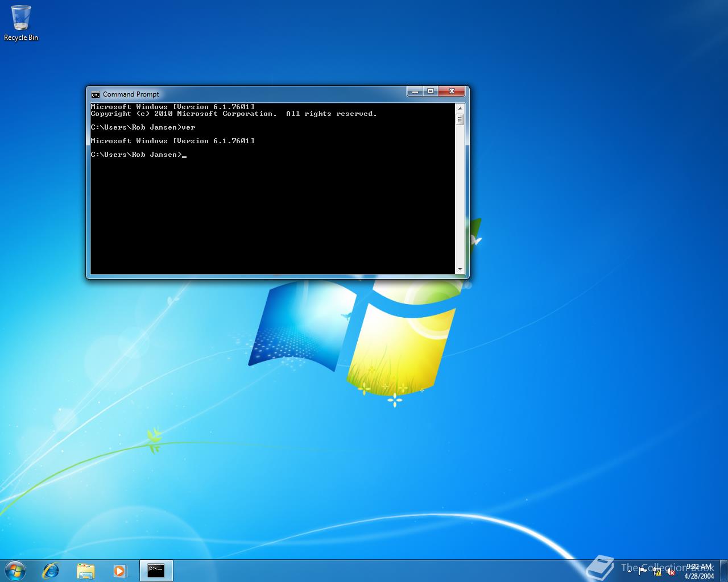Maximize the Command Prompt window

(x=431, y=91)
